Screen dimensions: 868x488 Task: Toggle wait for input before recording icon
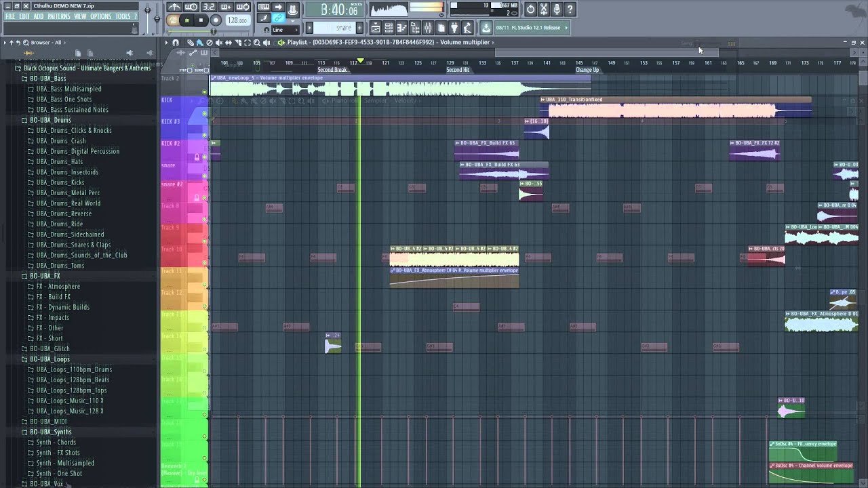pyautogui.click(x=191, y=7)
